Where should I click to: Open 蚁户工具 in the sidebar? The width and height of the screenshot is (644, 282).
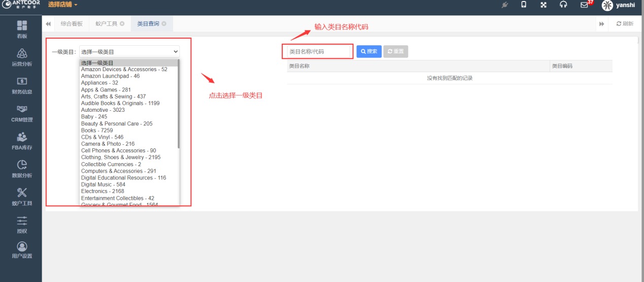click(x=22, y=197)
